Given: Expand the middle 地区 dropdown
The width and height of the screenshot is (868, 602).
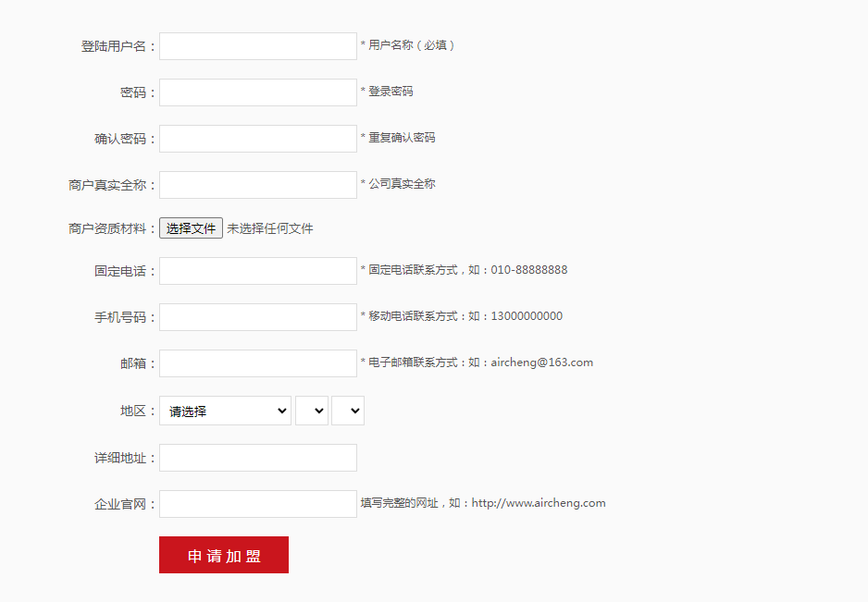Looking at the screenshot, I should click(x=312, y=412).
